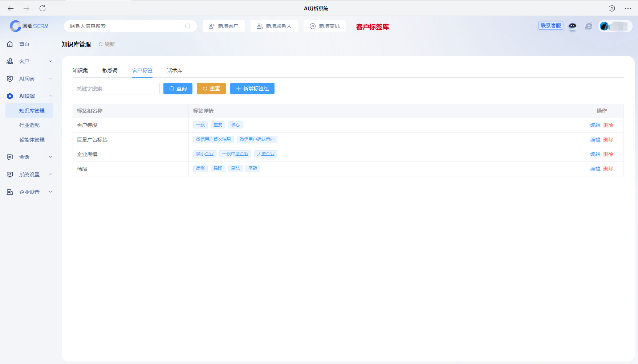Click inside the 关键字搜索 input field
638x364 pixels.
tap(116, 88)
